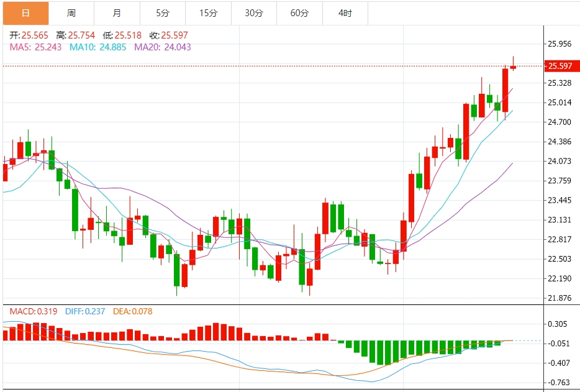Click the 23.131 price axis label
Screen dimensions: 580x392
click(x=560, y=220)
